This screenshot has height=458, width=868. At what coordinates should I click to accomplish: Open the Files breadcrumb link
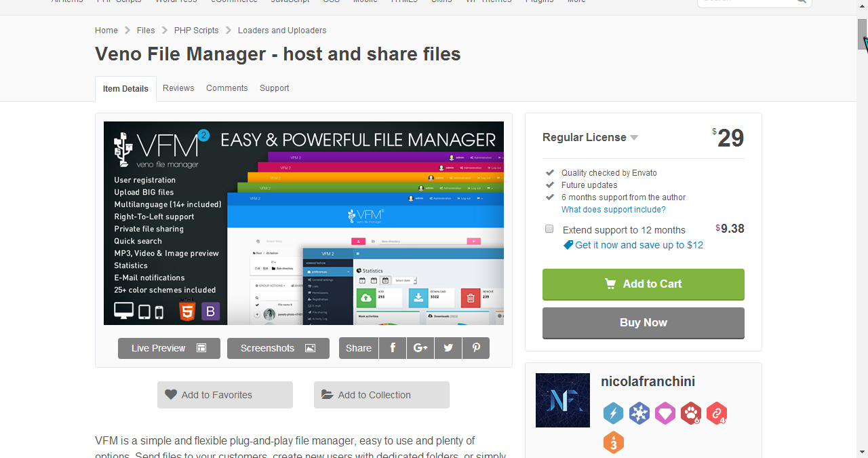click(x=146, y=31)
